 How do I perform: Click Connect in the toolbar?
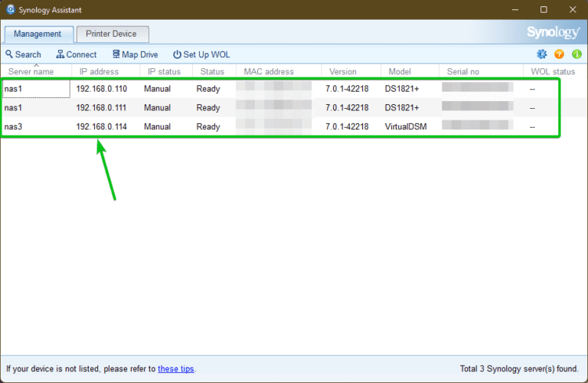[x=76, y=54]
